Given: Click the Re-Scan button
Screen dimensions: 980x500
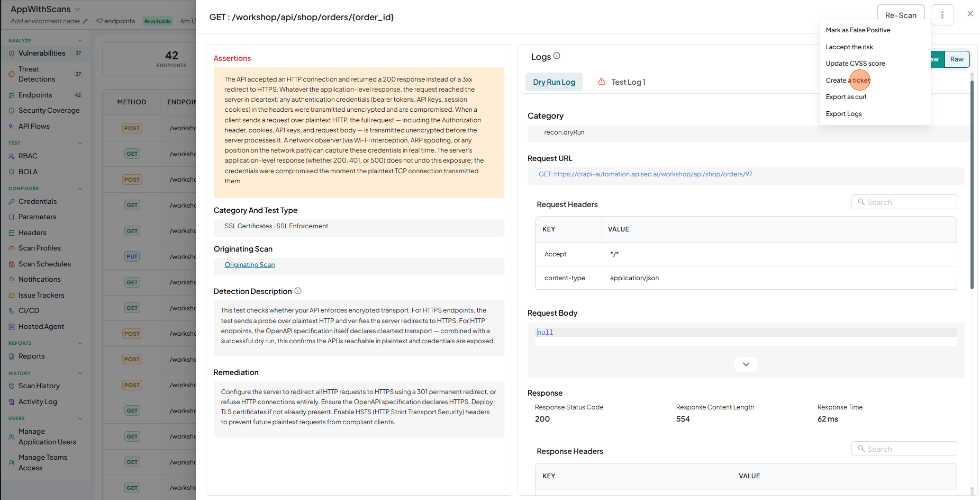Looking at the screenshot, I should point(901,15).
